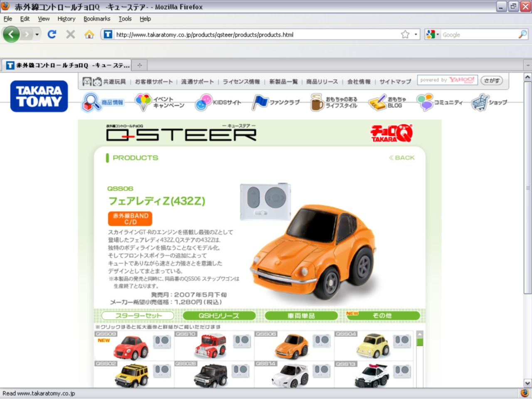Open a new tab with the plus button
This screenshot has height=399, width=532.
140,65
